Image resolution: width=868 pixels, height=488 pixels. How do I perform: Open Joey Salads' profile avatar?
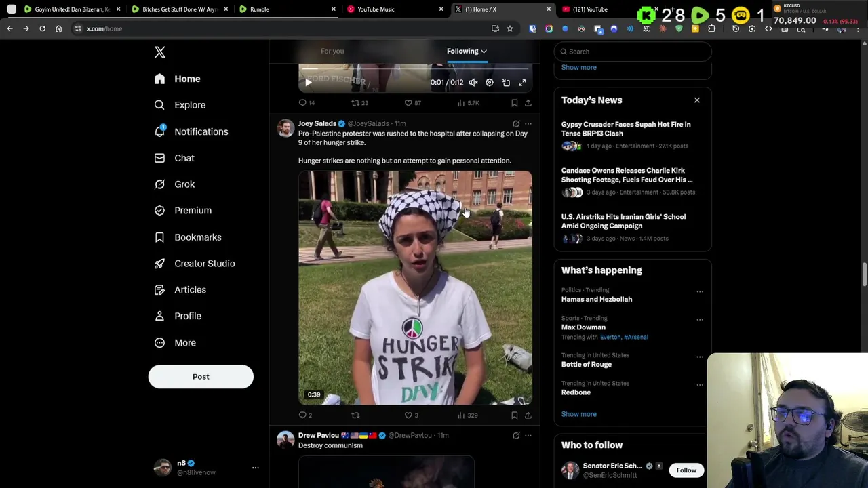tap(285, 128)
